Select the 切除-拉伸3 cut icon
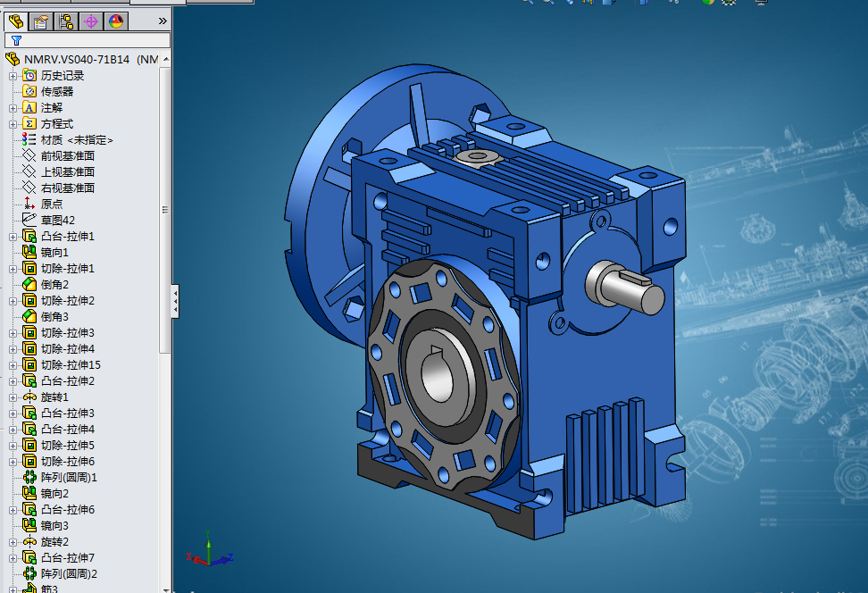The width and height of the screenshot is (868, 593). click(29, 332)
